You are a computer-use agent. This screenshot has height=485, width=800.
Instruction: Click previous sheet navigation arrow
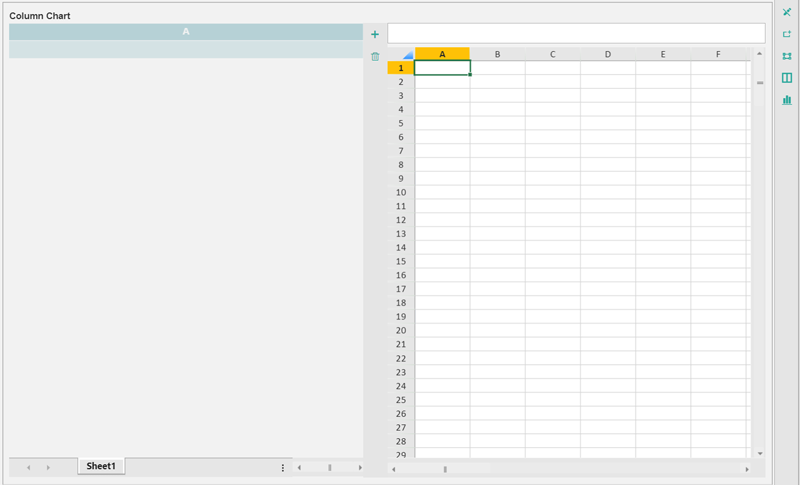pyautogui.click(x=29, y=467)
